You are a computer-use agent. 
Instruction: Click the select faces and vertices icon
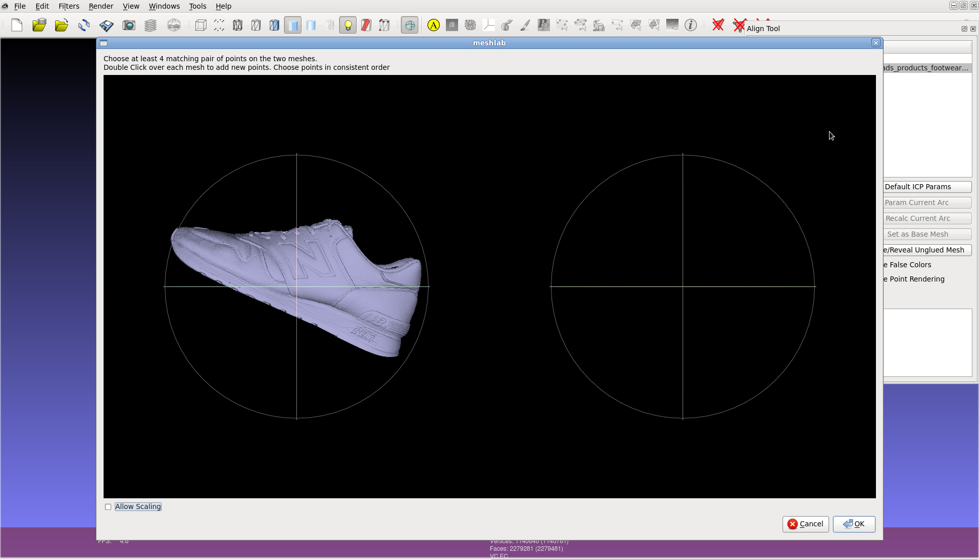[x=654, y=25]
